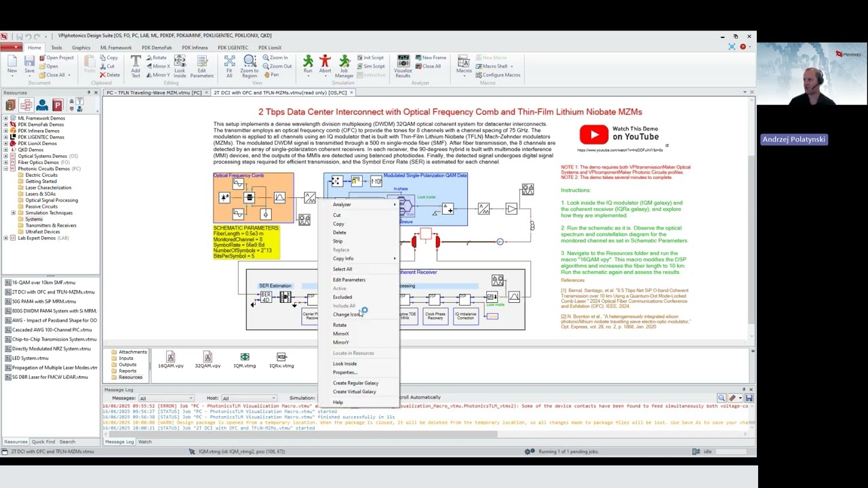Open Edit Parameters from the ribbon
Screen dimensions: 868x488
[201, 66]
